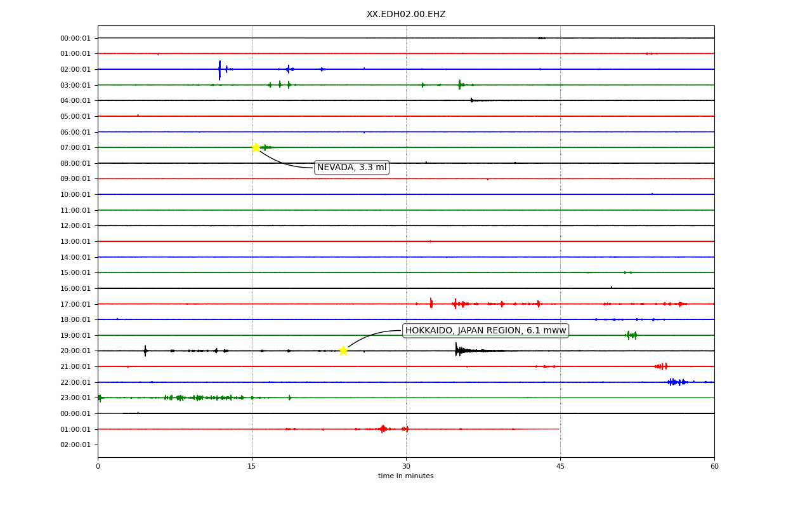Click the 'time in minutes' axis label
The height and width of the screenshot is (508, 812).
(x=406, y=476)
